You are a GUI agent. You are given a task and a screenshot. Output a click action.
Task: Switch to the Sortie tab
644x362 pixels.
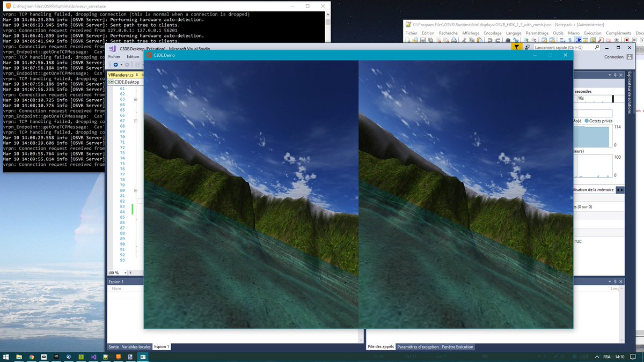coord(114,347)
